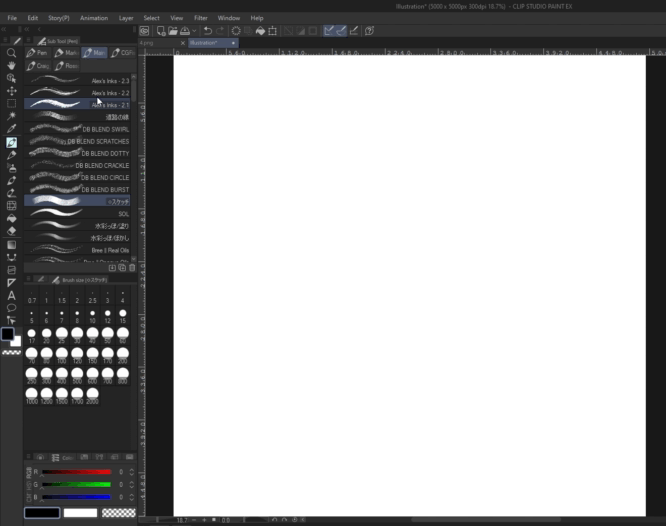Step the R value spinner
This screenshot has height=526, width=666.
132,472
